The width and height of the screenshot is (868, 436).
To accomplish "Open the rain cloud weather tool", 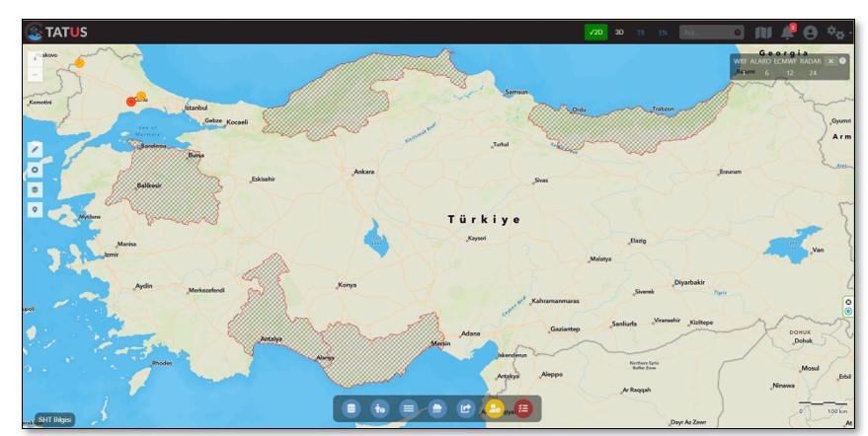I will [436, 407].
